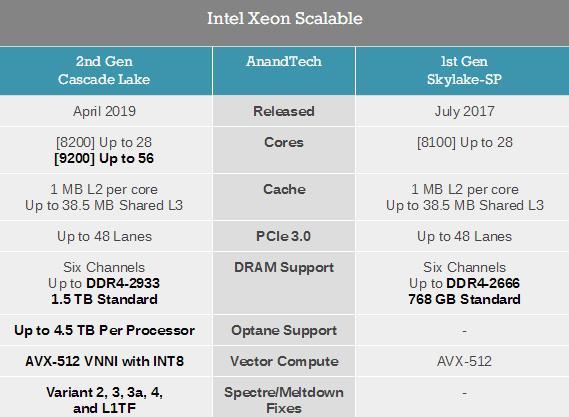Select the 2nd Gen Cascade Lake header
This screenshot has width=569, height=417.
[x=104, y=70]
